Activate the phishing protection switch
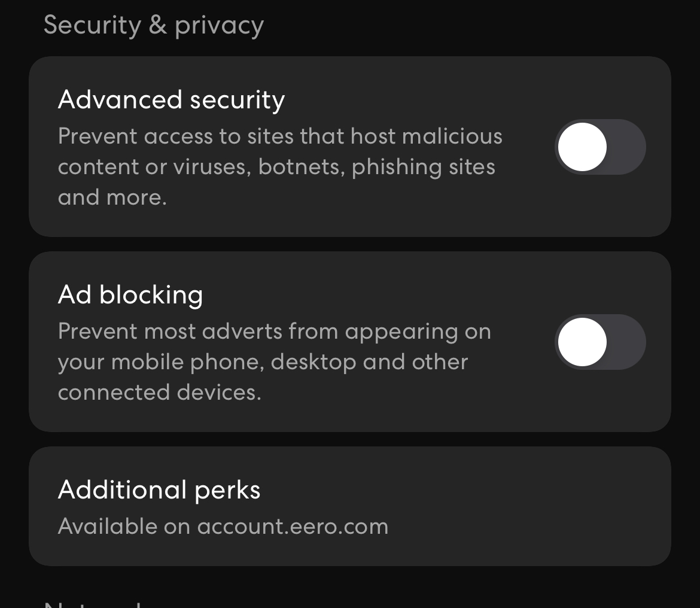Screen dimensions: 700x608 point(601,147)
